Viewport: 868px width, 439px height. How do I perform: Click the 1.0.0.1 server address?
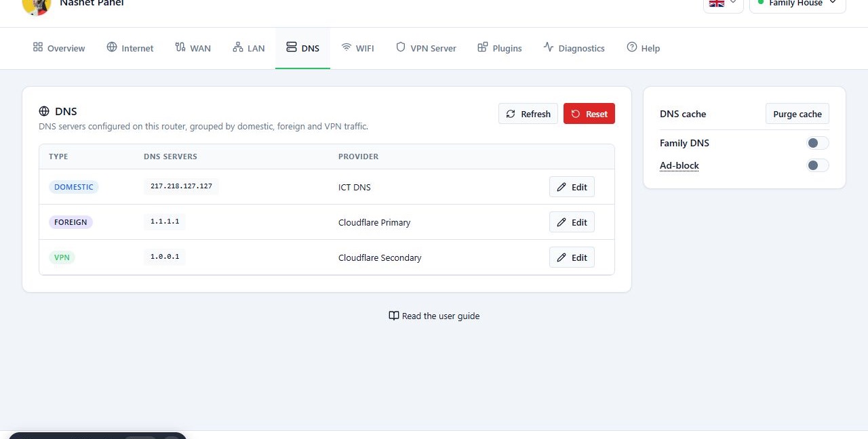(x=165, y=257)
